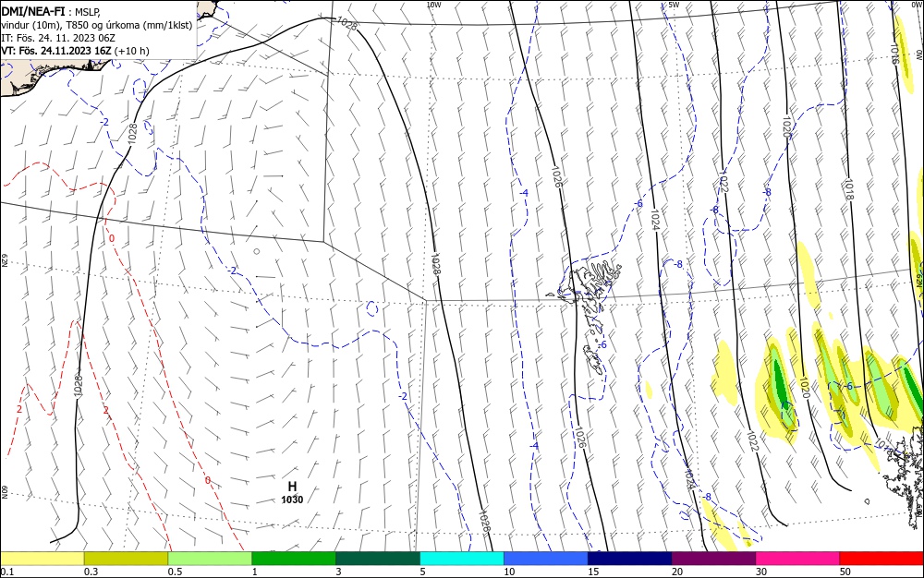924x578 pixels.
Task: Click the legend value 0.1
Action: (x=7, y=572)
